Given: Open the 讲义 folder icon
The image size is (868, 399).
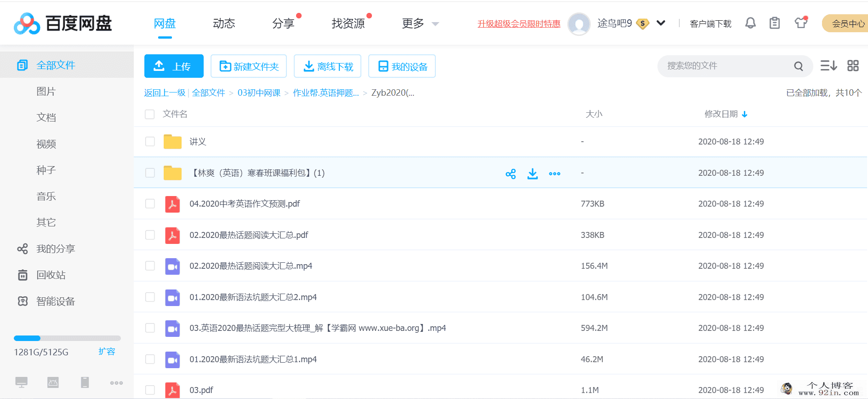Looking at the screenshot, I should tap(172, 142).
